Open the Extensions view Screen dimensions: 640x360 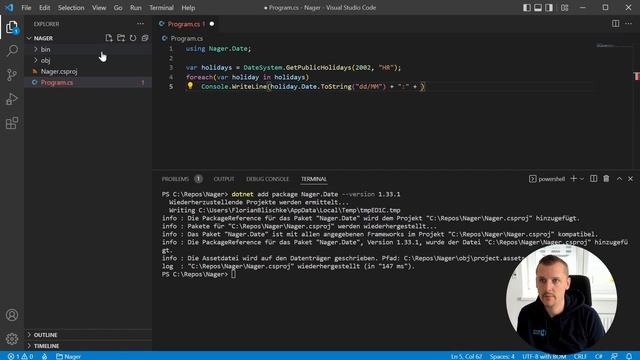tap(12, 123)
